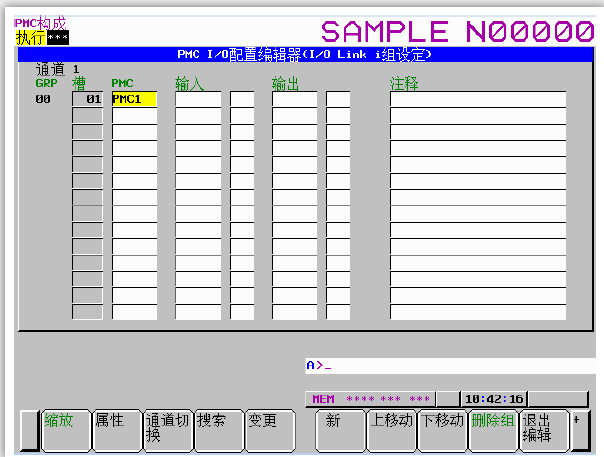Switch channel with 通道切换 softkey
The width and height of the screenshot is (604, 457).
167,427
